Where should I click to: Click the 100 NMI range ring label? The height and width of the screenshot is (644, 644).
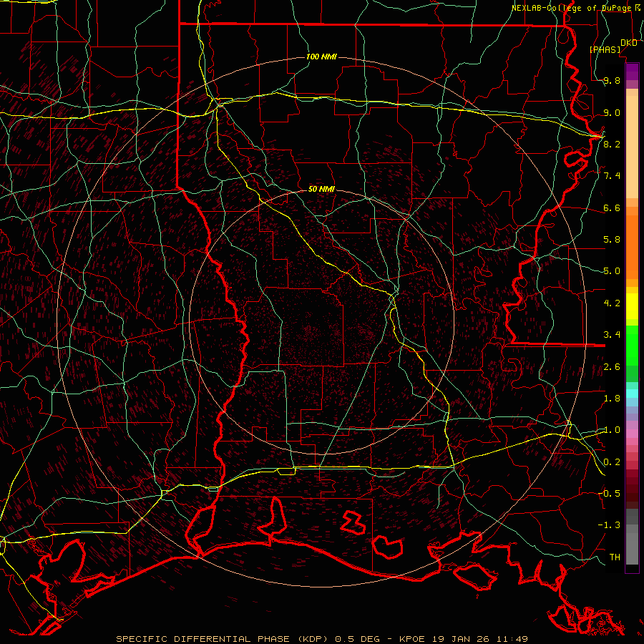[x=321, y=57]
